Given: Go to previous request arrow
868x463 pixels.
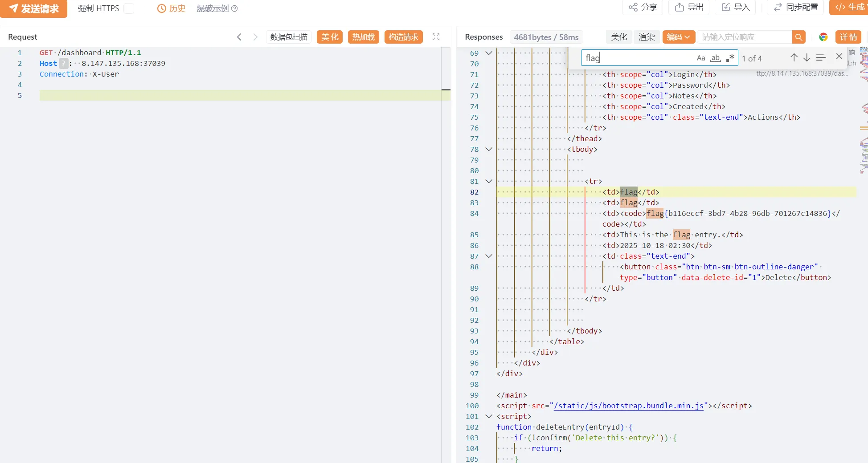Looking at the screenshot, I should point(239,37).
